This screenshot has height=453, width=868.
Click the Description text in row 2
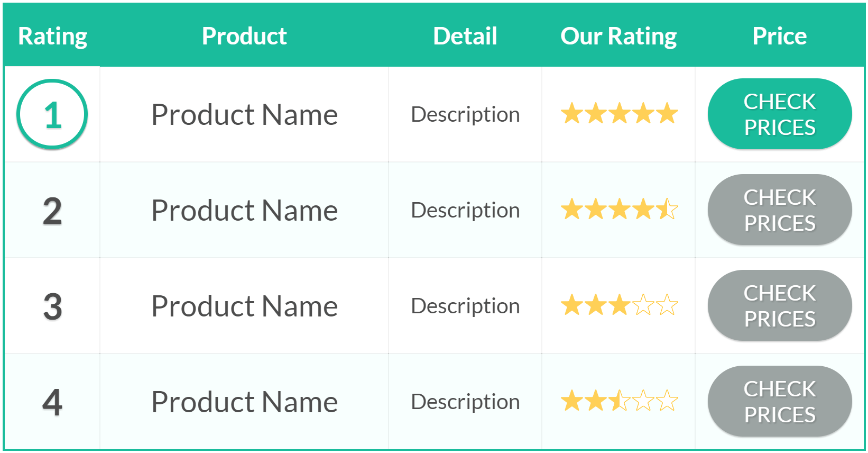coord(465,211)
